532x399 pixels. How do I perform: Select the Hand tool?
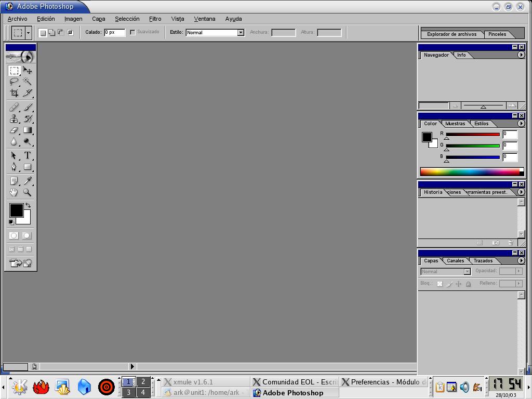pyautogui.click(x=14, y=192)
